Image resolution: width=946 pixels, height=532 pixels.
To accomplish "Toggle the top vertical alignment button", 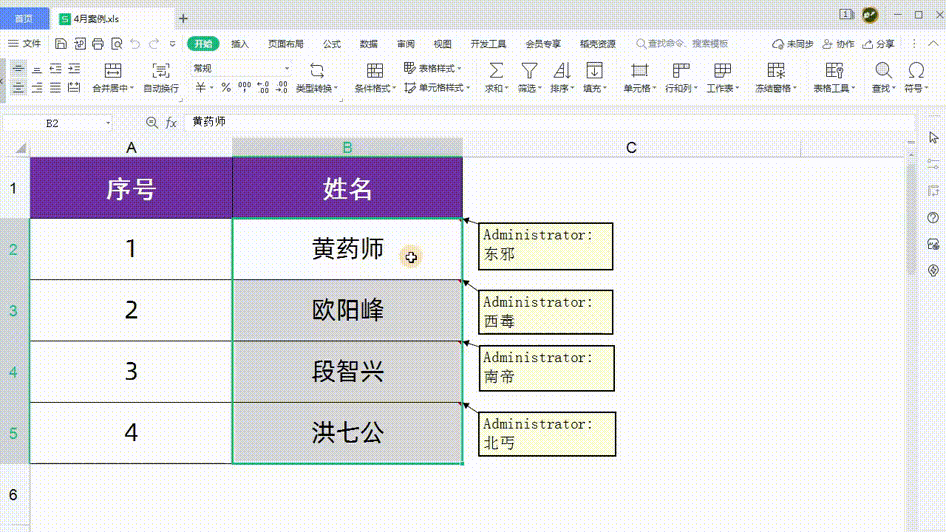I will point(19,69).
